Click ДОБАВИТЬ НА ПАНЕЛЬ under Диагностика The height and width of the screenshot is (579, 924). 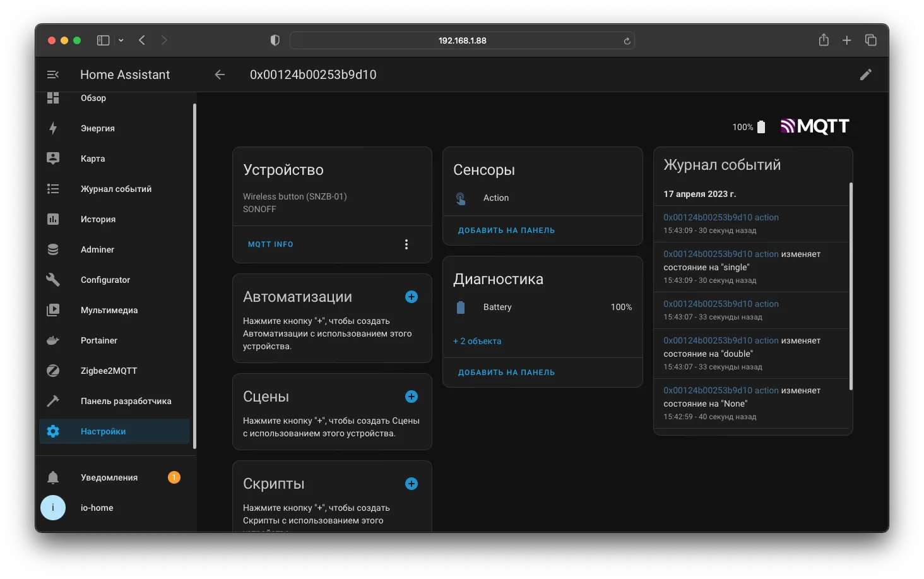pyautogui.click(x=506, y=373)
